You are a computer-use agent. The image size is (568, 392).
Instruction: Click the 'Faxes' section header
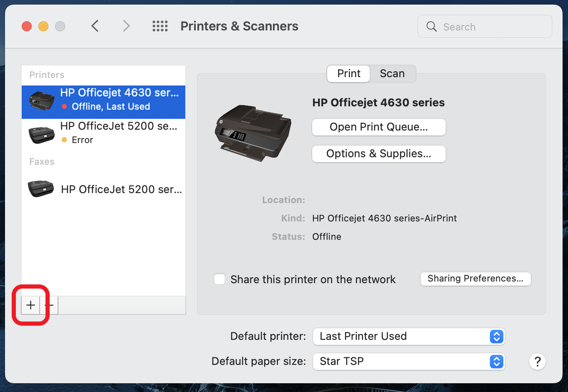(x=42, y=162)
